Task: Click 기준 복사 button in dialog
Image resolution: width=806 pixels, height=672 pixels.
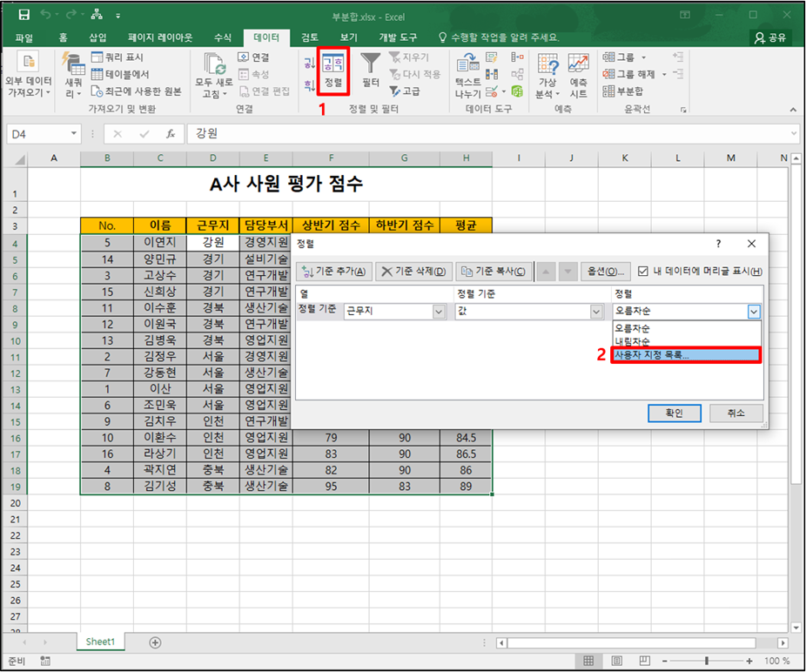Action: [x=494, y=271]
